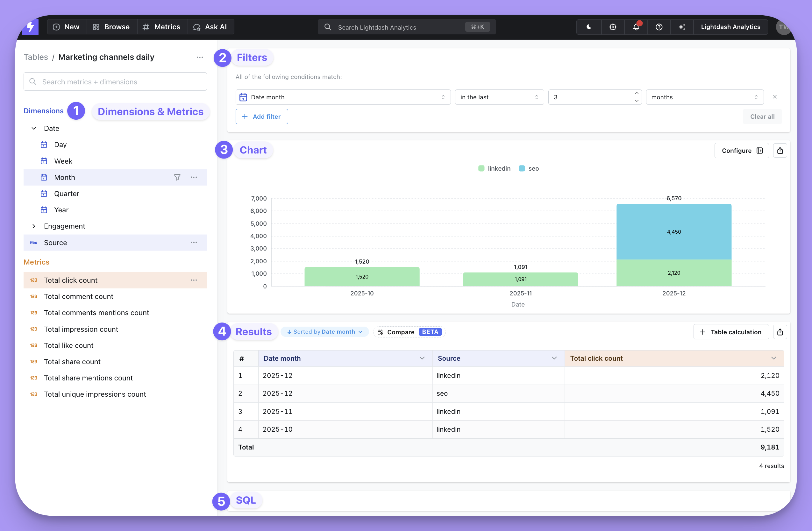Click filter funnel icon on Month dimension

tap(177, 177)
